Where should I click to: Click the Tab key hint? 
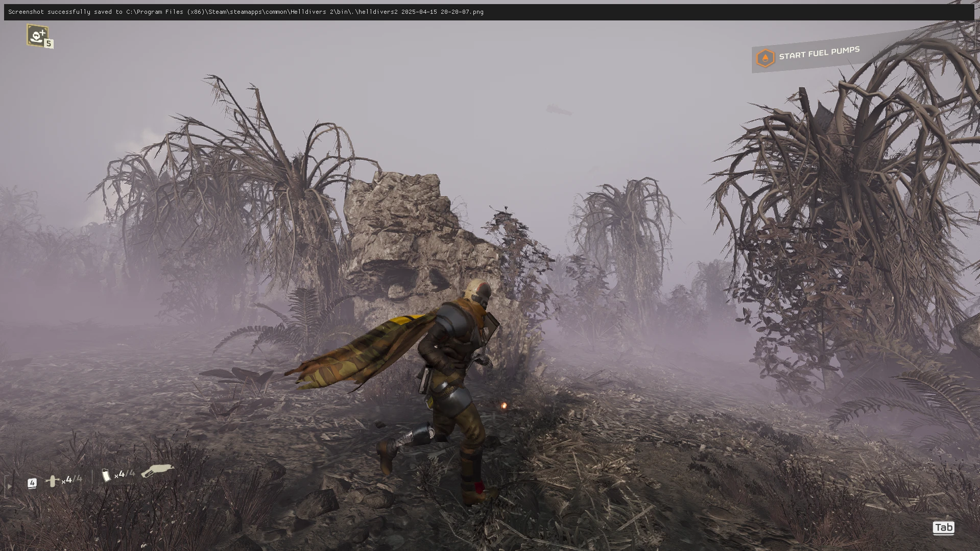coord(943,528)
